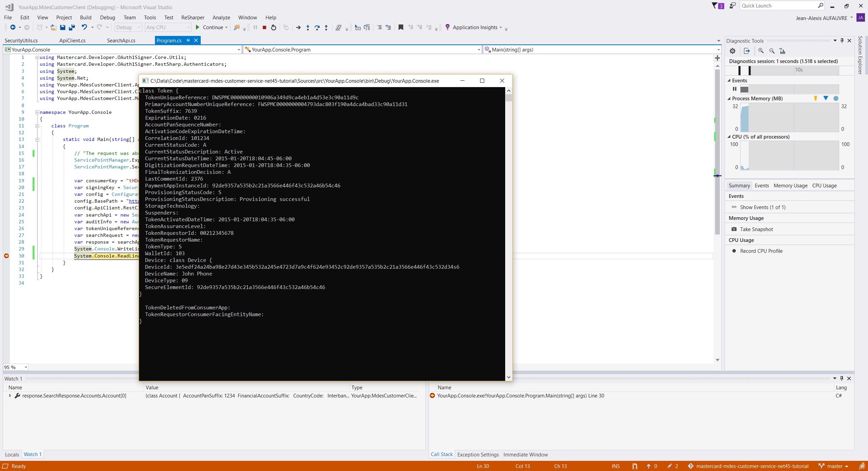Open the ReSharper menu
The width and height of the screenshot is (868, 471).
click(x=193, y=18)
